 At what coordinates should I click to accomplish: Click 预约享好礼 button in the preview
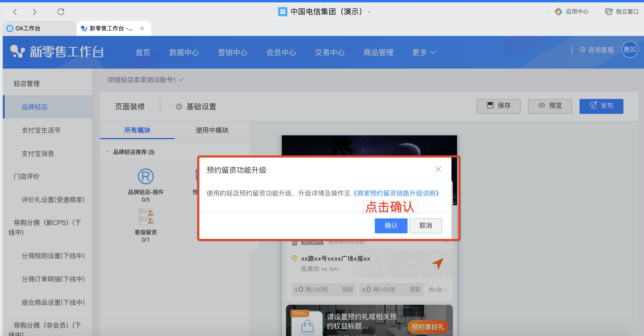pyautogui.click(x=428, y=327)
